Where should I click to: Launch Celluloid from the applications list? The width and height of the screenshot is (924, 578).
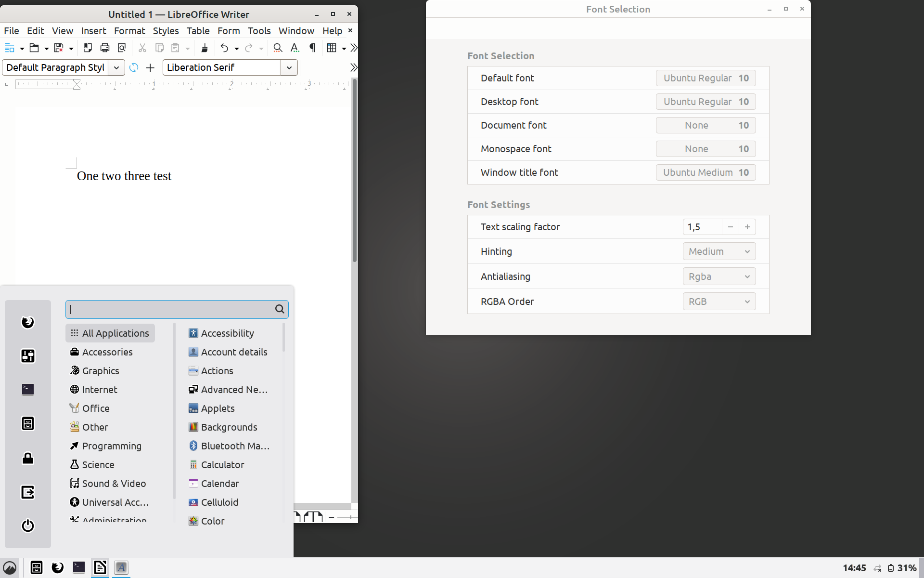(219, 502)
